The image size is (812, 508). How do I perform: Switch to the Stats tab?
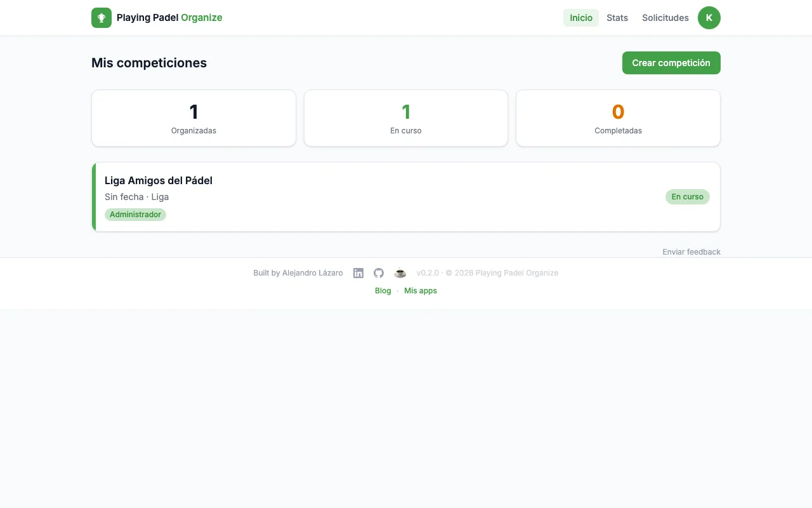coord(617,18)
